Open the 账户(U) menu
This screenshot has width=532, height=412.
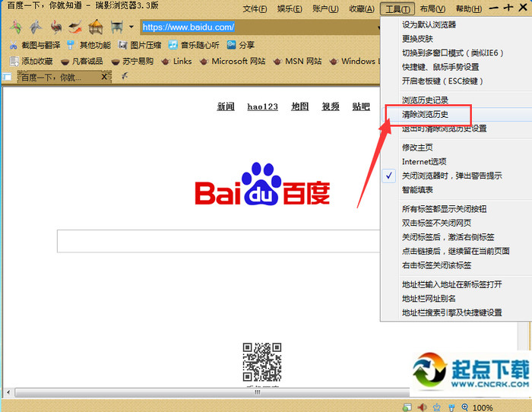coord(325,9)
